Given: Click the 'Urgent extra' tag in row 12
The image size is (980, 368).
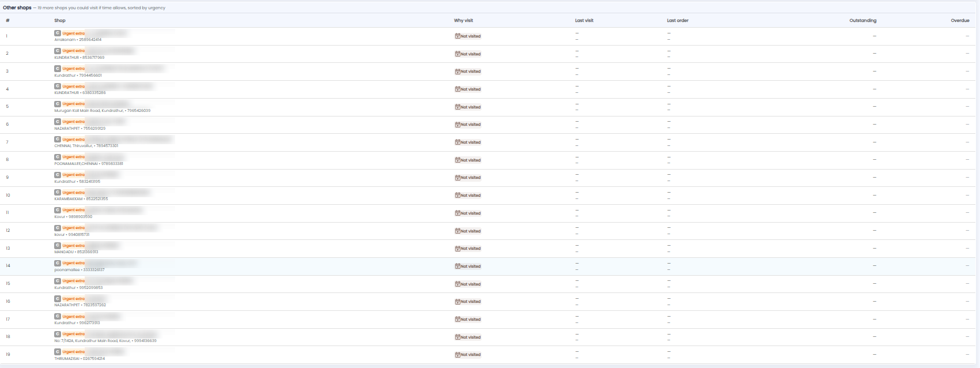Looking at the screenshot, I should coord(73,228).
